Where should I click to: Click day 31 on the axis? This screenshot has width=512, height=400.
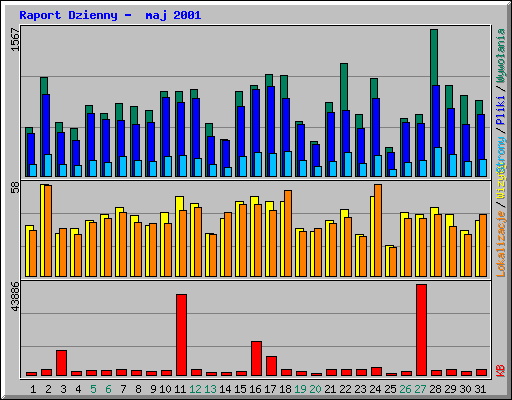(x=480, y=389)
